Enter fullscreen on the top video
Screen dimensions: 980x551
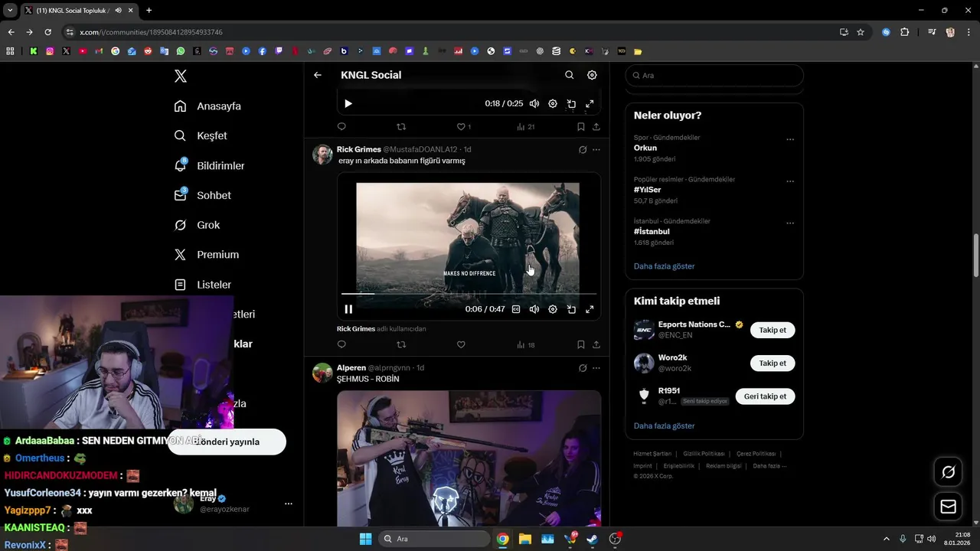(x=590, y=103)
